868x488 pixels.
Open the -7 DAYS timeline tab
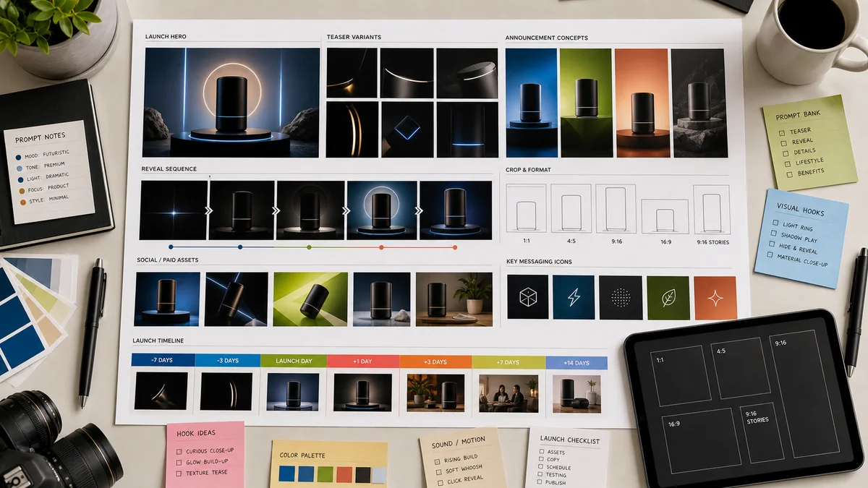(x=163, y=360)
